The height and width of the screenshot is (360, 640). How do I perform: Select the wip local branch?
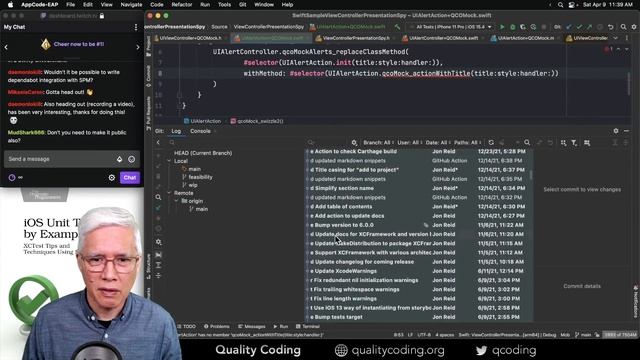pyautogui.click(x=193, y=185)
